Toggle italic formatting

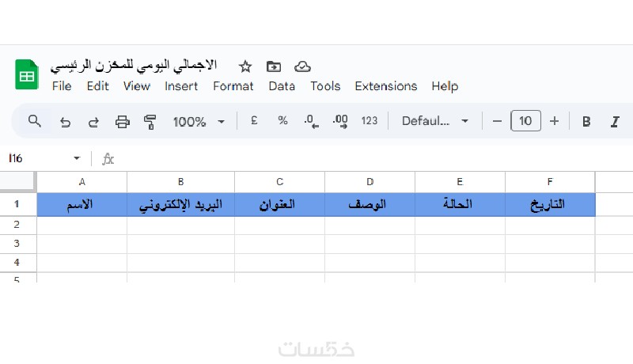614,121
